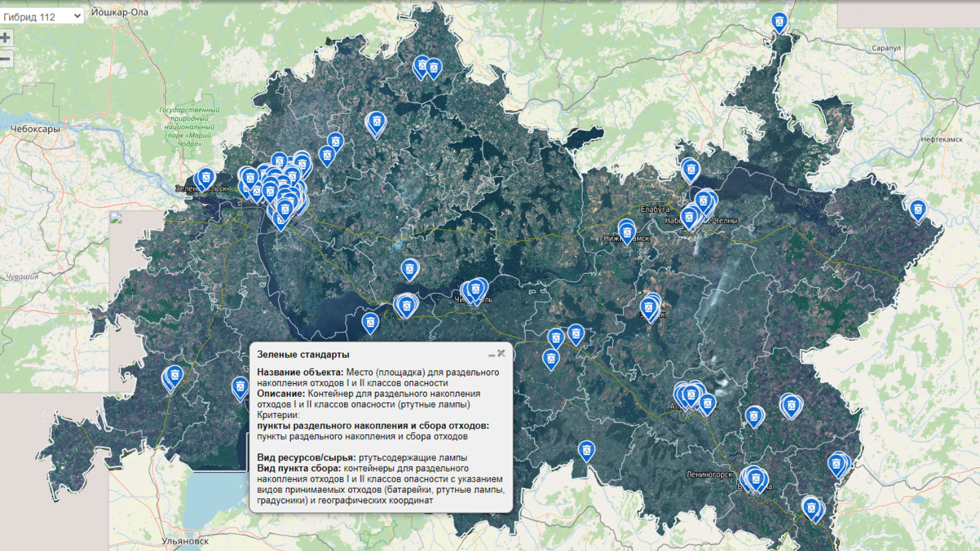Click the broken image icon left of map
This screenshot has width=980, height=551.
(x=116, y=219)
